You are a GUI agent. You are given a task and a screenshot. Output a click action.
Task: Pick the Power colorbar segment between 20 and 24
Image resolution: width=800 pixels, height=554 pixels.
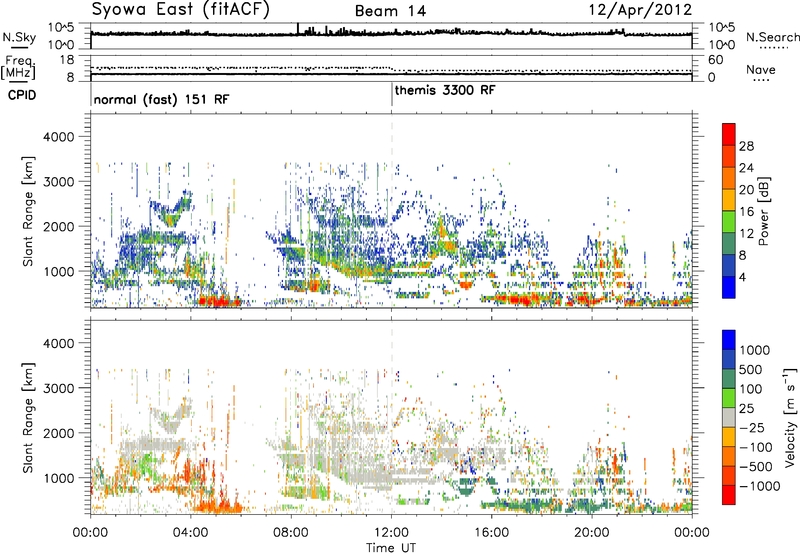[729, 178]
